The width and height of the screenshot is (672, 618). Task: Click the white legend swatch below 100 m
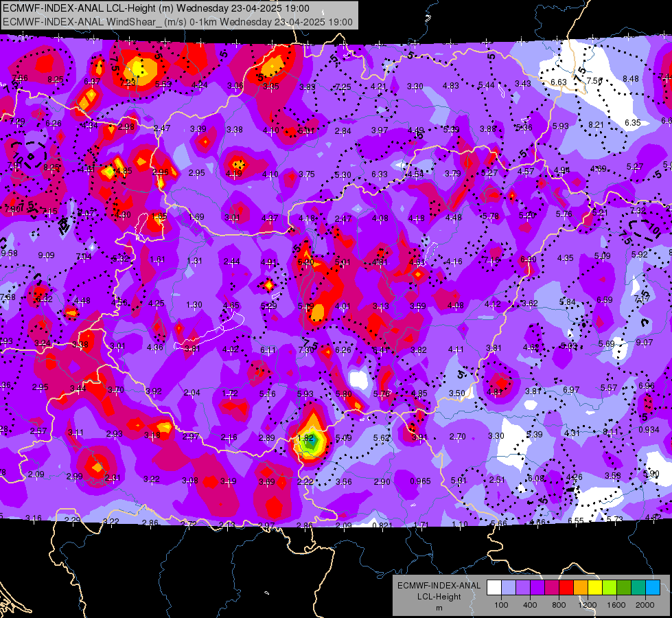pos(494,588)
